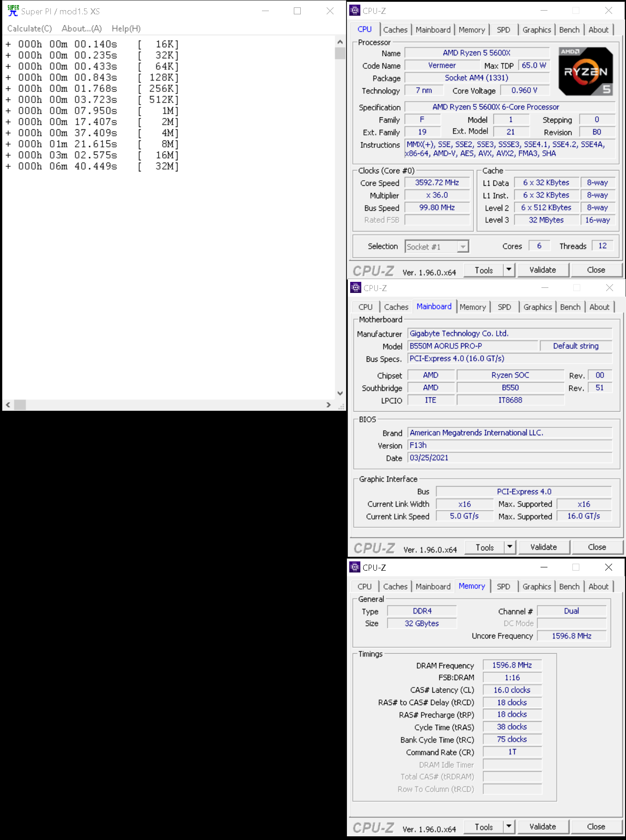
Task: Click the AMD Ryzen 5 logo image
Action: point(586,71)
